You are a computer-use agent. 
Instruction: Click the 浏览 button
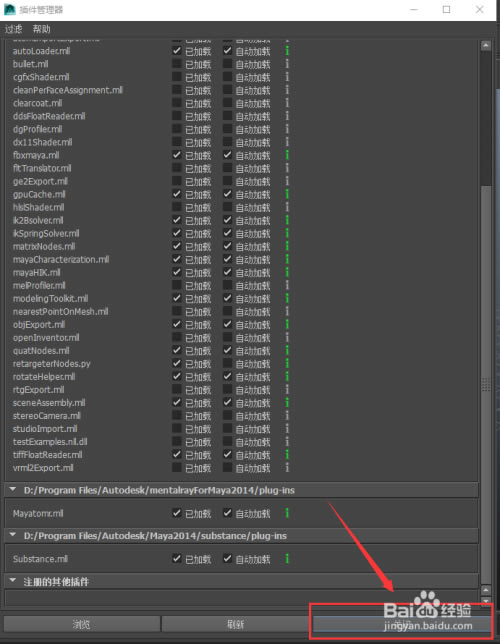coord(82,624)
